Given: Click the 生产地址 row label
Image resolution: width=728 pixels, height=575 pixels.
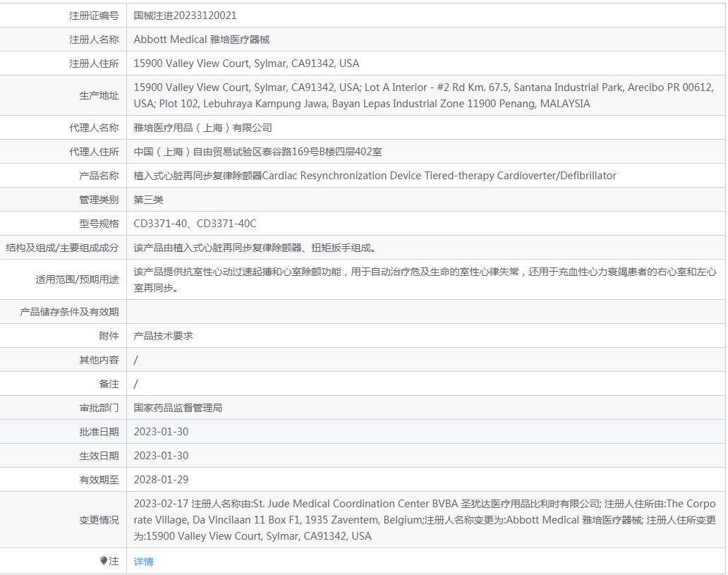Looking at the screenshot, I should 99,96.
